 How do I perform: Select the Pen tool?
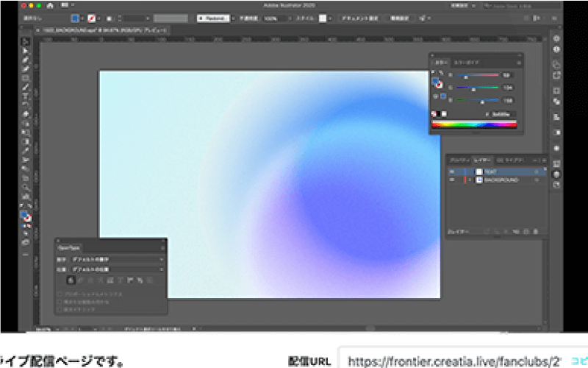(26, 60)
